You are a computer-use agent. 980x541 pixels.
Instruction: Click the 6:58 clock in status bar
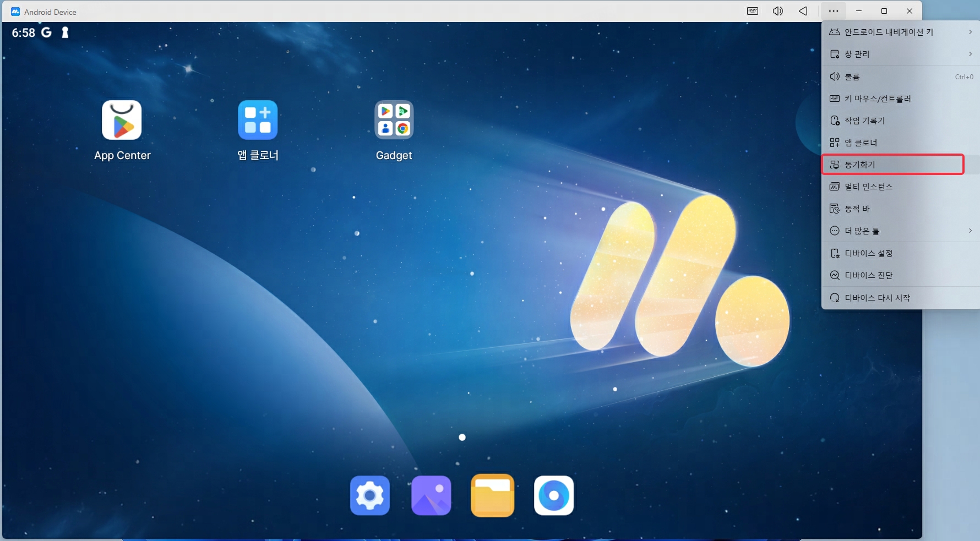(24, 33)
